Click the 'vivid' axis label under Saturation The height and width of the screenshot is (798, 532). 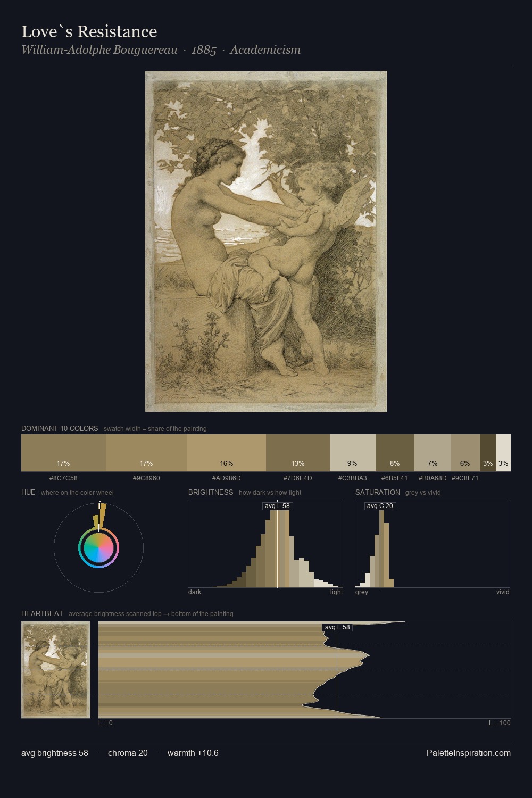pos(503,592)
